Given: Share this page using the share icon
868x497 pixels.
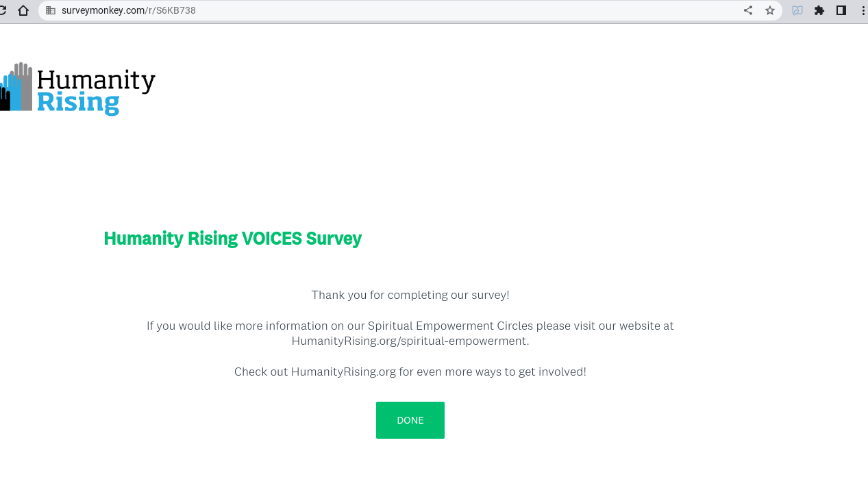Looking at the screenshot, I should coord(748,10).
